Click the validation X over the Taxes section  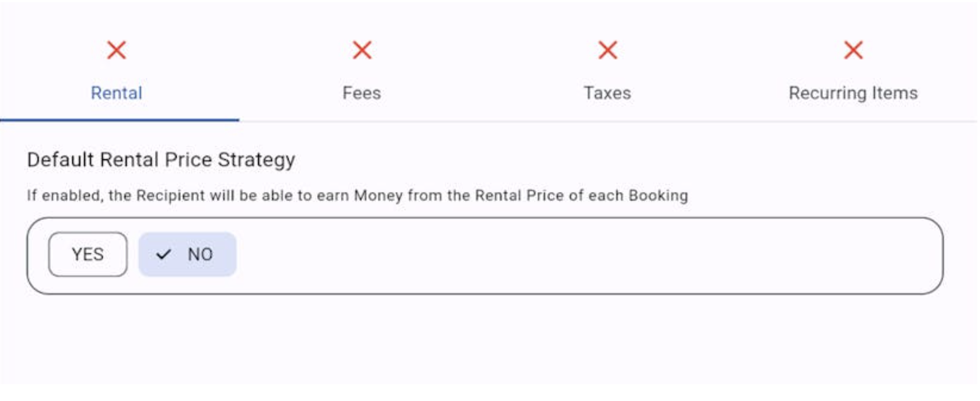(607, 50)
